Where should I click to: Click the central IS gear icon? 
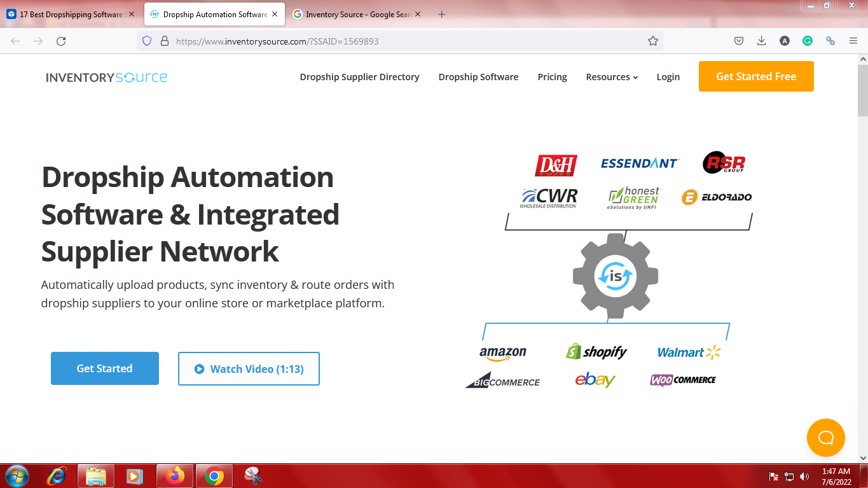tap(615, 276)
